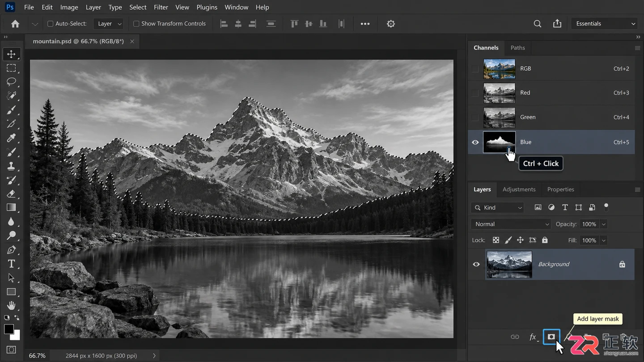The height and width of the screenshot is (362, 644).
Task: Select the Gradient tool
Action: point(11,207)
